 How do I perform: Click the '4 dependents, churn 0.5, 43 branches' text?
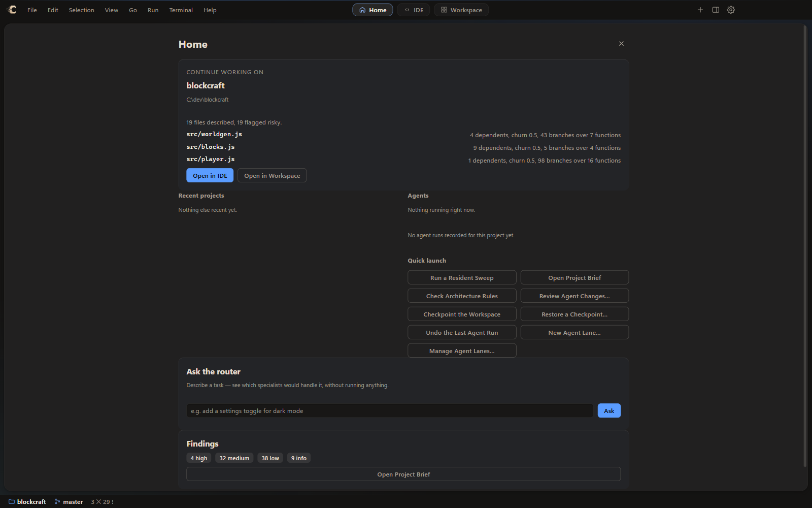coord(545,135)
